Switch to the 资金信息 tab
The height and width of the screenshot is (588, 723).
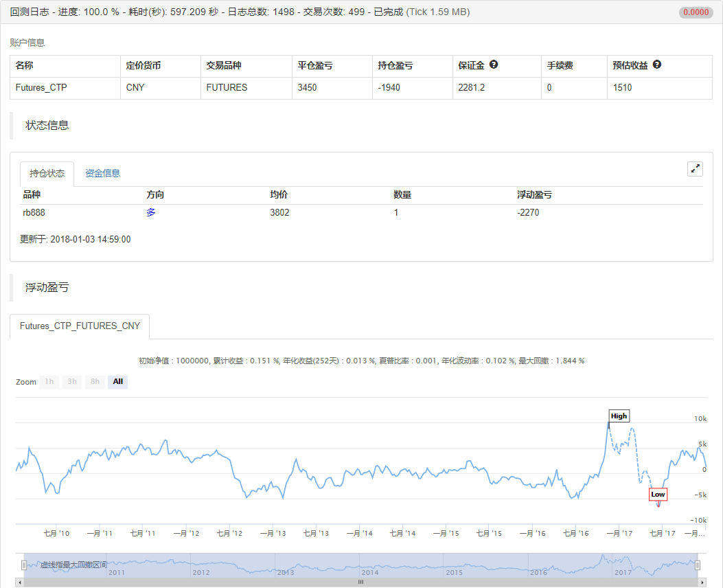(x=102, y=173)
